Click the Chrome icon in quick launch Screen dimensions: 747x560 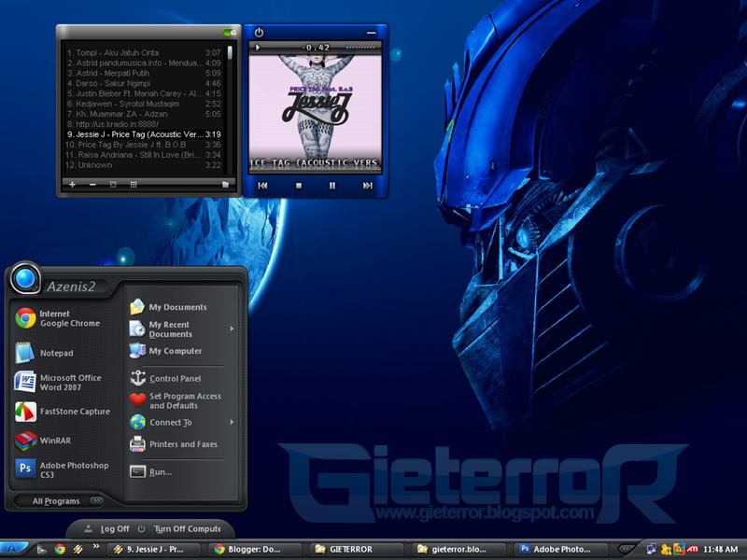60,549
